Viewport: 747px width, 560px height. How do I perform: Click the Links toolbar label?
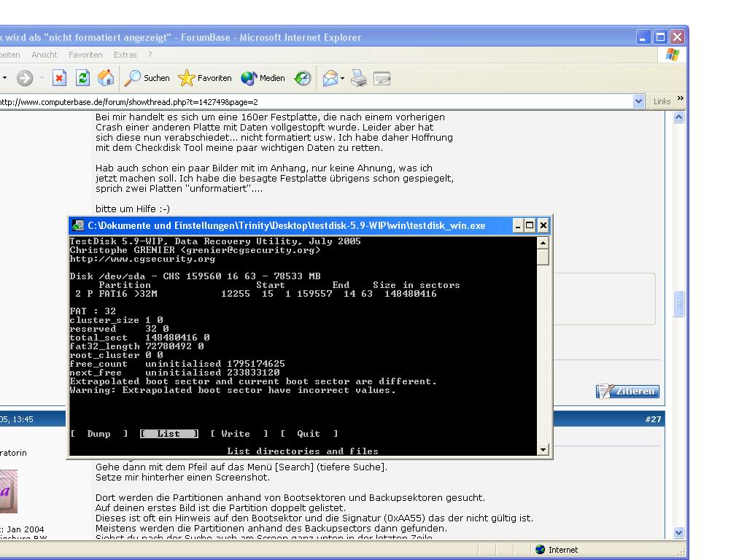click(x=662, y=101)
